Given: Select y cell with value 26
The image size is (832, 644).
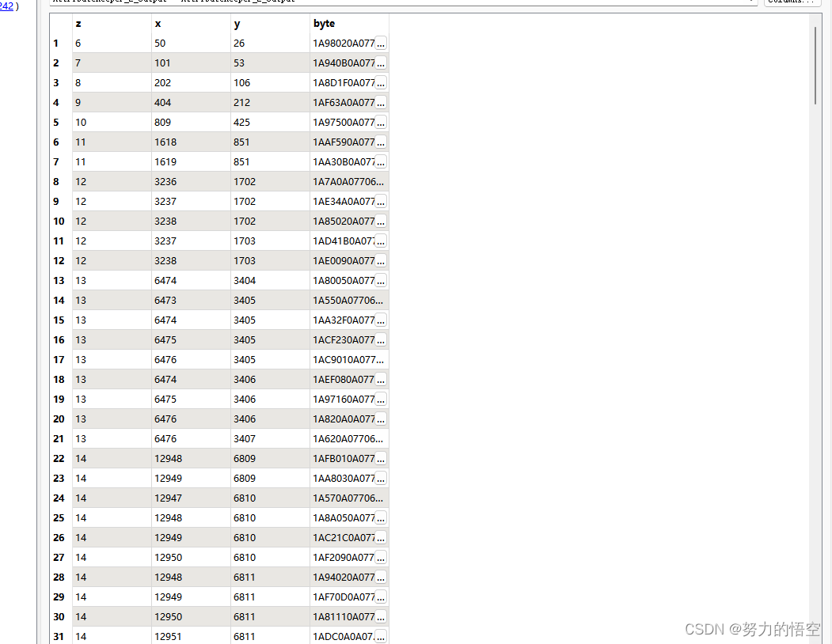Looking at the screenshot, I should (270, 43).
